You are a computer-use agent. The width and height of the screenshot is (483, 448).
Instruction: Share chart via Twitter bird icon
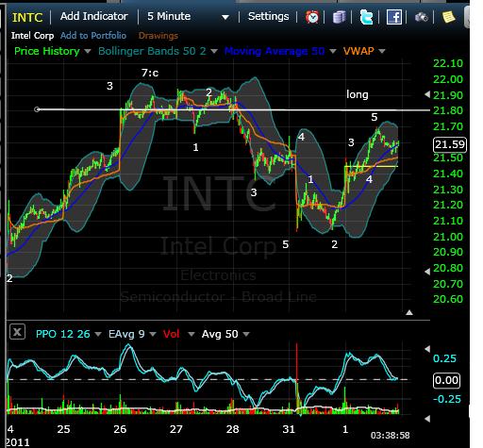click(x=367, y=17)
